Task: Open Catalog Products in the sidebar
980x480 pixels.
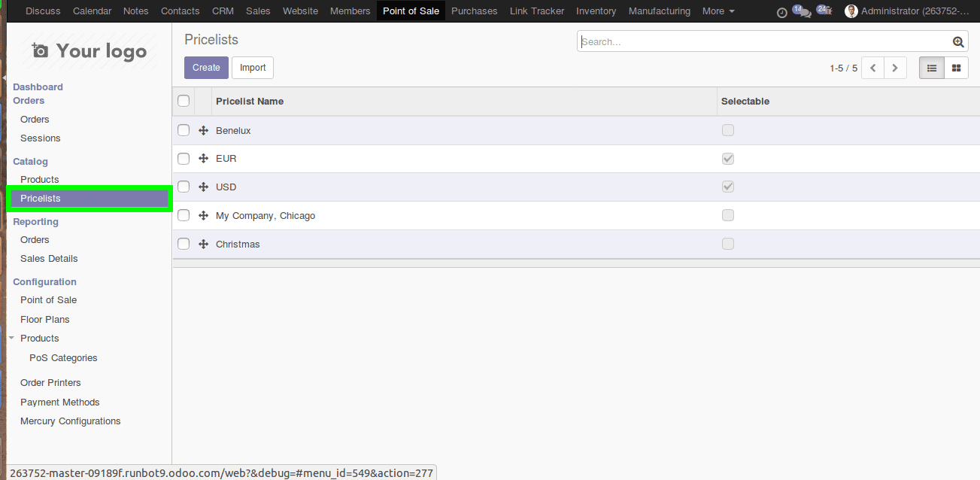Action: (40, 180)
